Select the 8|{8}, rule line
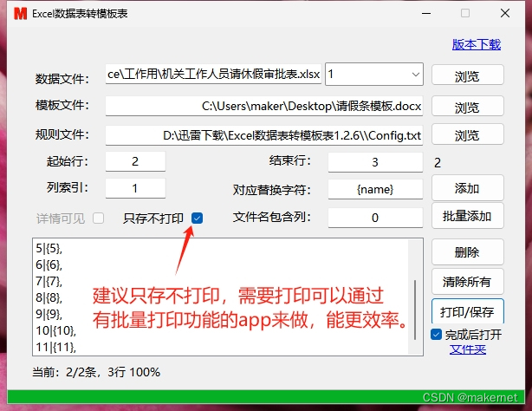Viewport: 532px width, 411px height. point(49,298)
